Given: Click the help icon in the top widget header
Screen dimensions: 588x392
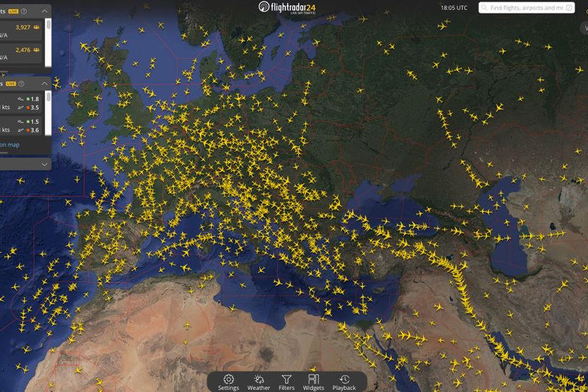Looking at the screenshot, I should click(x=24, y=11).
